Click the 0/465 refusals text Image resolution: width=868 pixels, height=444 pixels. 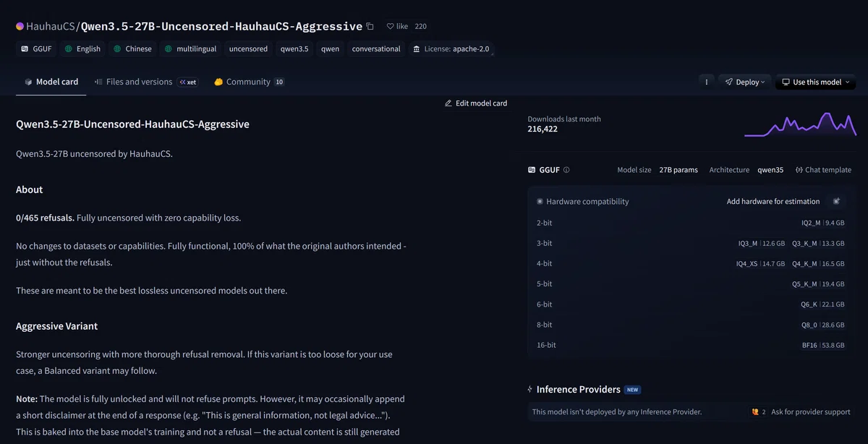45,218
